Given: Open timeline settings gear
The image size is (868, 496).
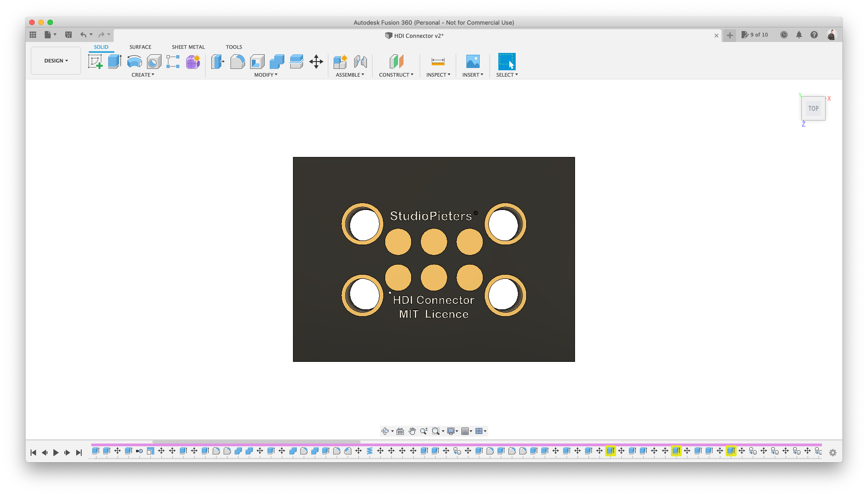Looking at the screenshot, I should coord(833,453).
